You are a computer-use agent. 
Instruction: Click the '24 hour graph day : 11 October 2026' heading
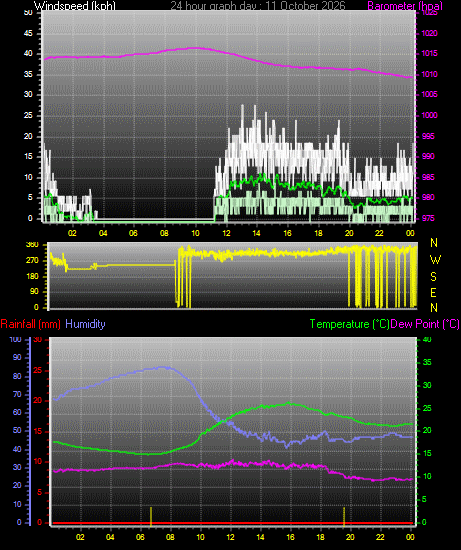pyautogui.click(x=258, y=6)
